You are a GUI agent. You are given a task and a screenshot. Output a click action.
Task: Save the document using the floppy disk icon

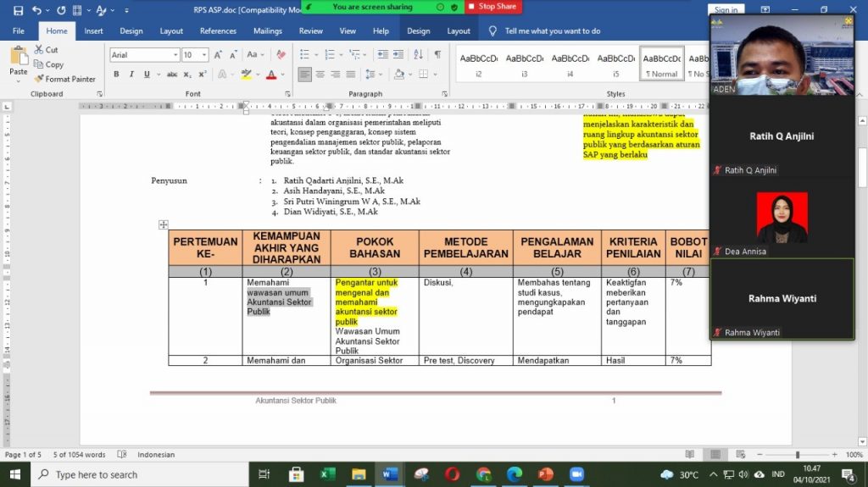[x=19, y=10]
